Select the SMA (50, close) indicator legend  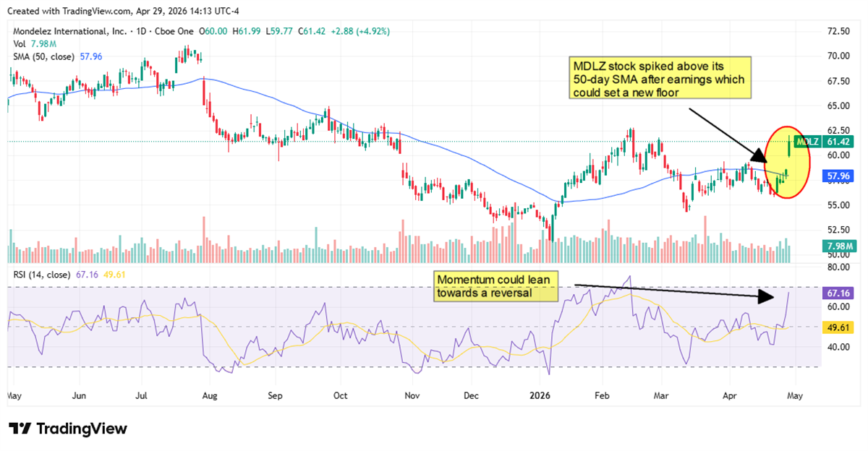(x=59, y=55)
